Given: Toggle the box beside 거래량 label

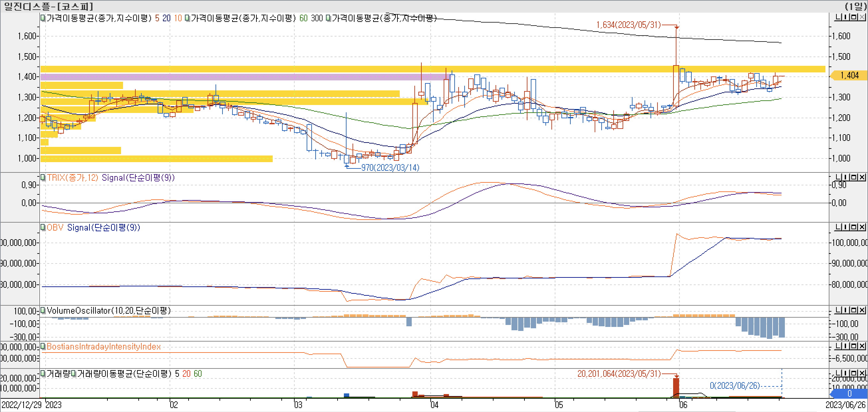Looking at the screenshot, I should [43, 373].
